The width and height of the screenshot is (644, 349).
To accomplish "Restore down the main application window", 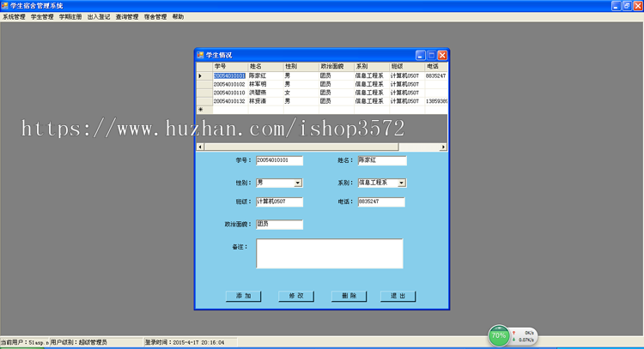I will point(627,6).
